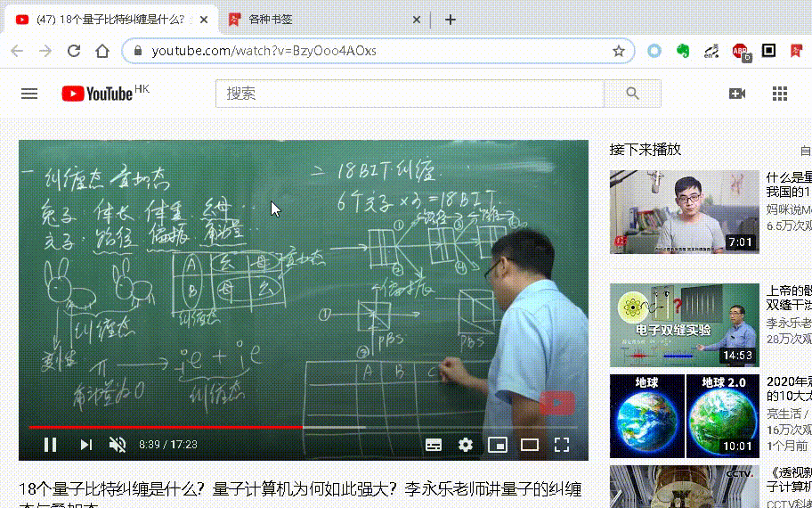This screenshot has height=508, width=812.
Task: Bookmark this page with the star icon
Action: 618,51
